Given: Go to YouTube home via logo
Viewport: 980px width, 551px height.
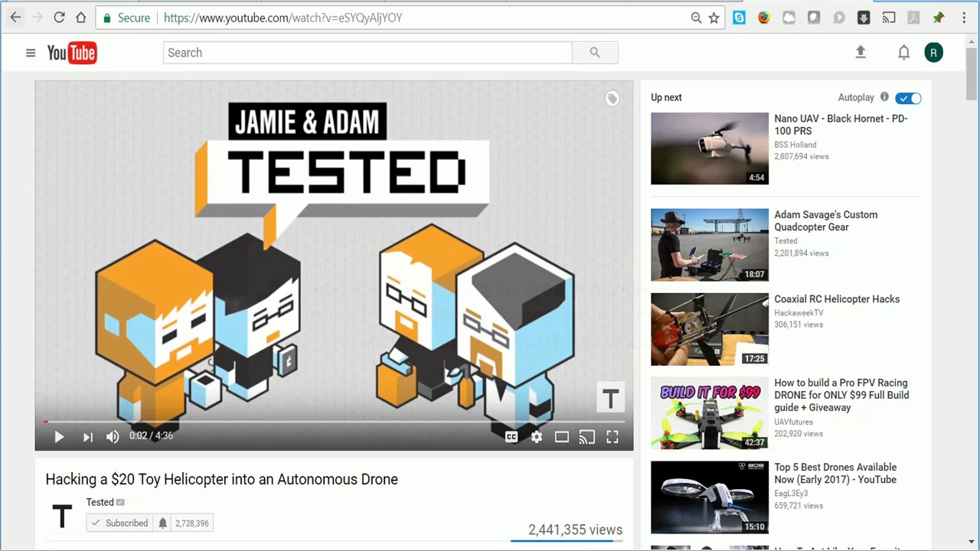Looking at the screenshot, I should click(72, 53).
